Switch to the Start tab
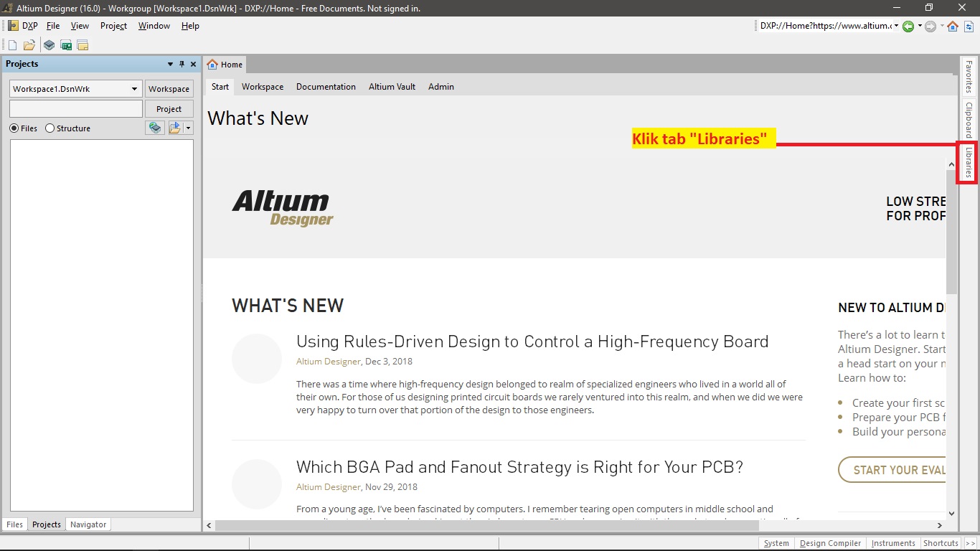The image size is (980, 551). click(220, 87)
